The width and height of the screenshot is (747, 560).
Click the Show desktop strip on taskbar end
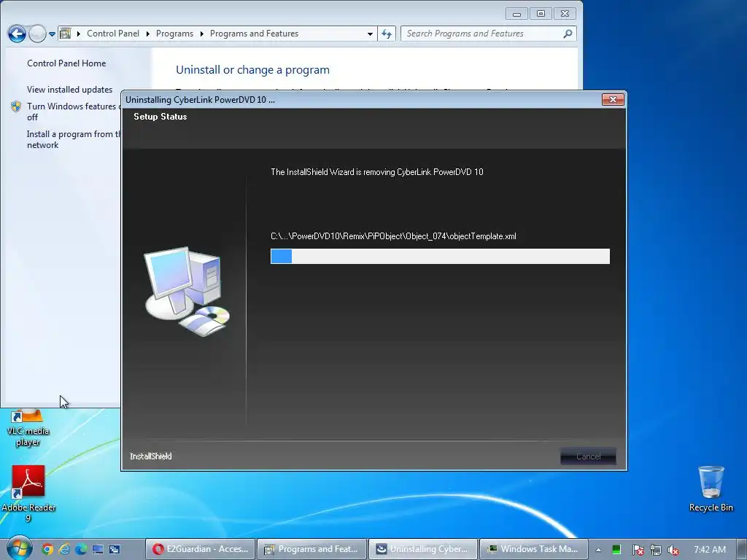(742, 550)
